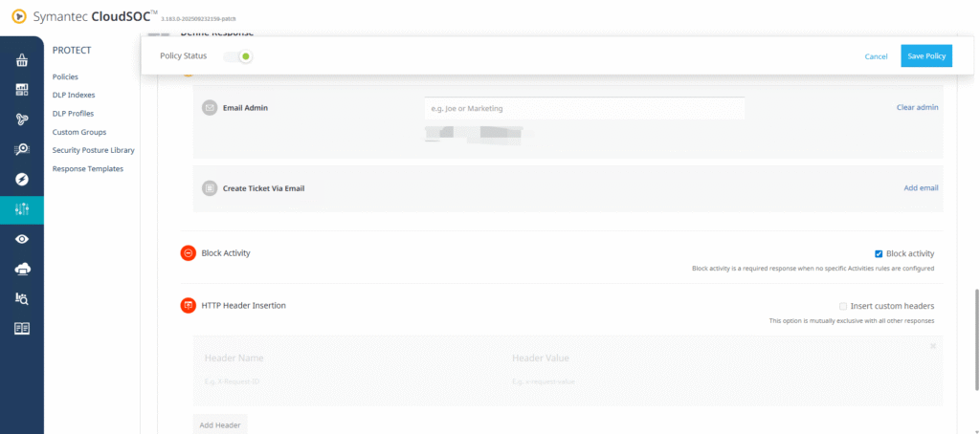Select the Protect sliders icon in sidebar
Viewport: 980px width, 434px height.
tap(21, 209)
